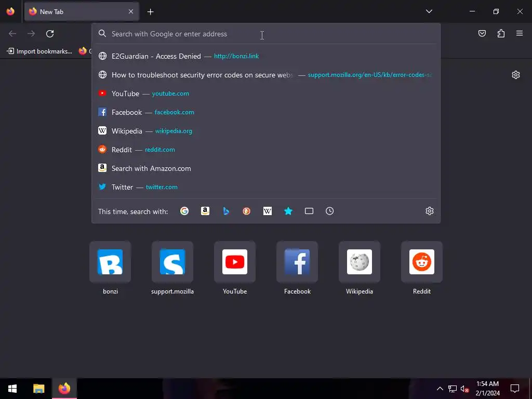532x399 pixels.
Task: Click the muted volume tray icon
Action: tap(464, 389)
